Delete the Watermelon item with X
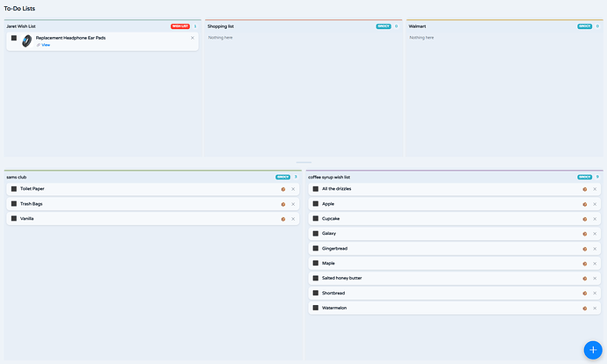Screen dimensions: 607x364 click(595, 309)
